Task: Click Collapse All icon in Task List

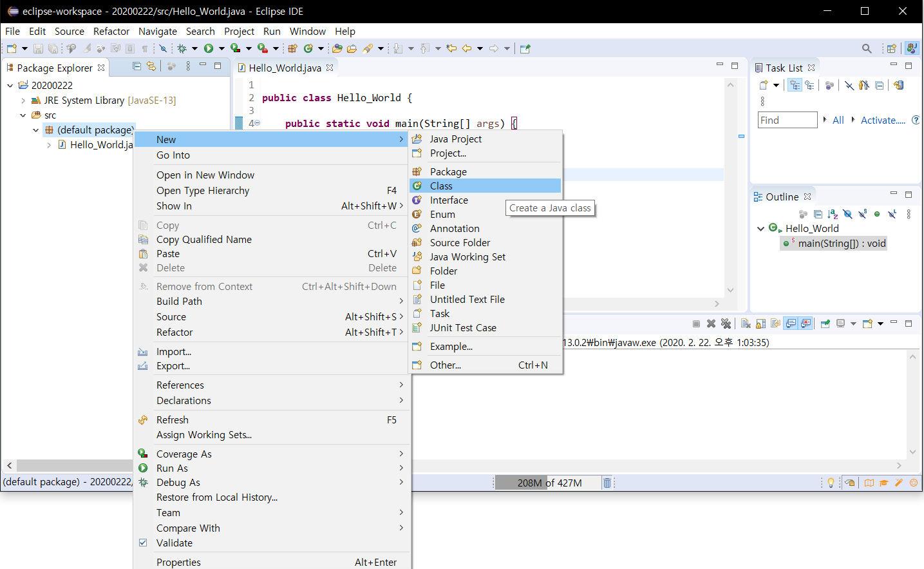Action: (x=879, y=85)
